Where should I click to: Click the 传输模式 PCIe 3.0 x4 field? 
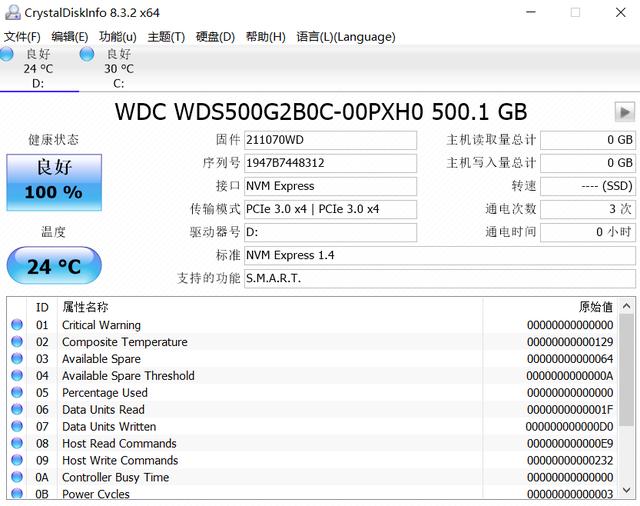click(x=330, y=209)
